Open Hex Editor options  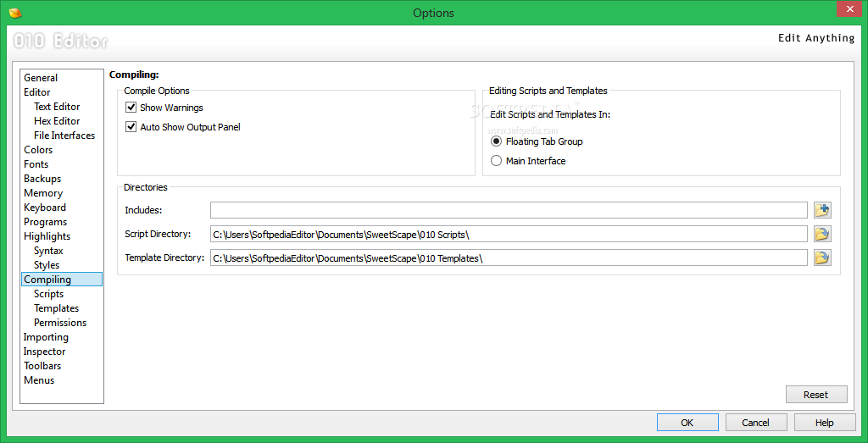57,121
